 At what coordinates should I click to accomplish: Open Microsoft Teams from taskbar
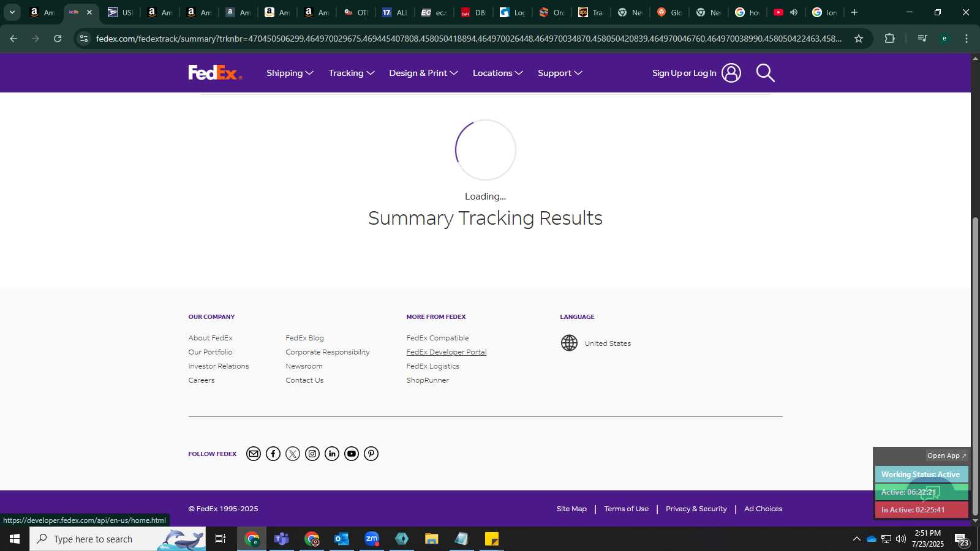coord(282,539)
